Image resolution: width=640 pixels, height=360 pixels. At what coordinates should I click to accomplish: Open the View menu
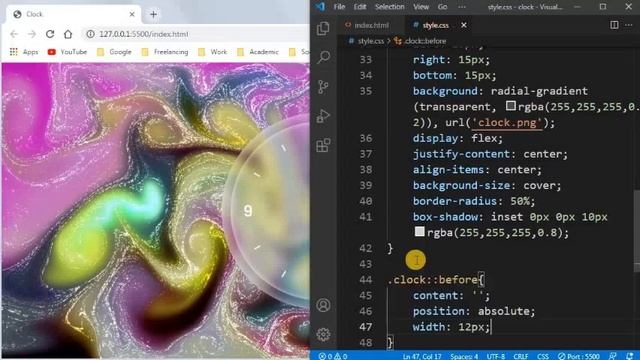click(x=421, y=7)
